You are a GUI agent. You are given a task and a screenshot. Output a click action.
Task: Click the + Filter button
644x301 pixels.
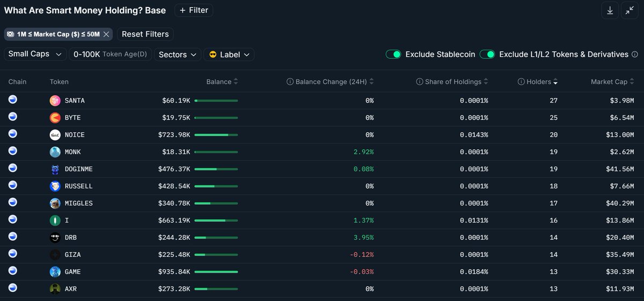point(193,10)
